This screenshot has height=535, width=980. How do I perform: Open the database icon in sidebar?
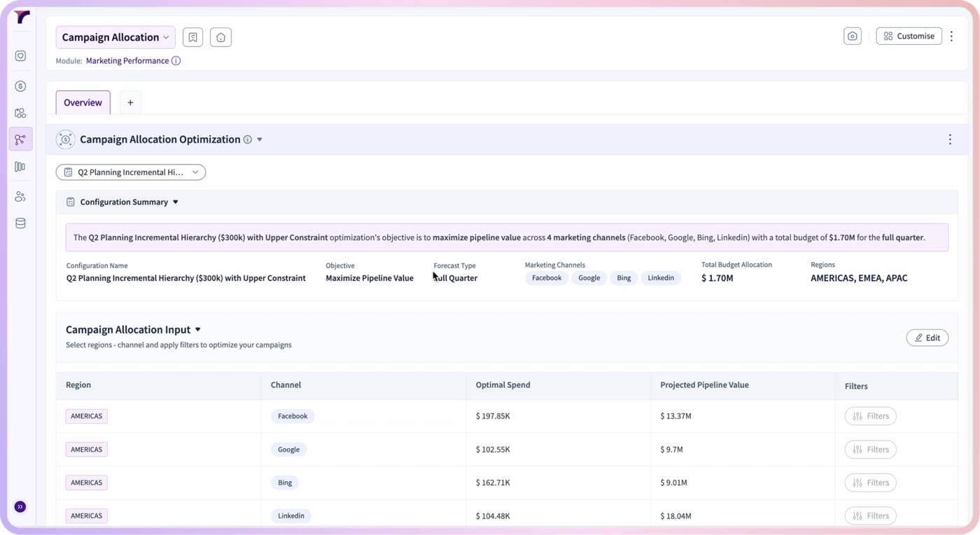20,223
